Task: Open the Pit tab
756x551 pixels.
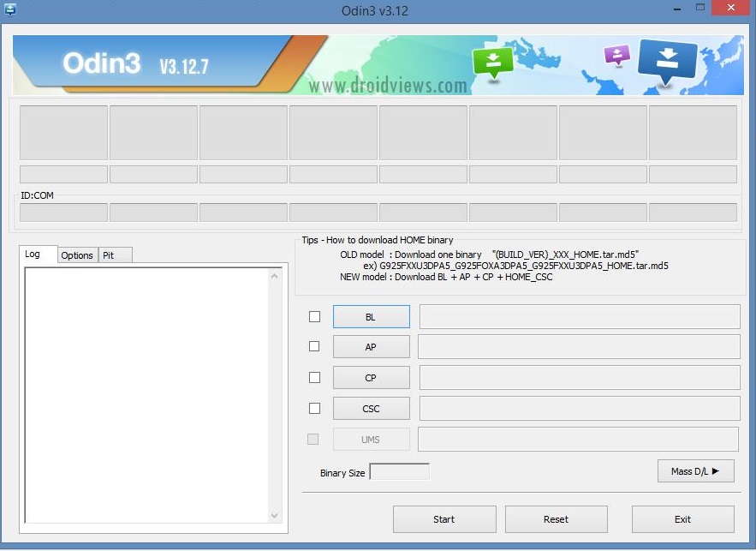Action: click(x=115, y=255)
